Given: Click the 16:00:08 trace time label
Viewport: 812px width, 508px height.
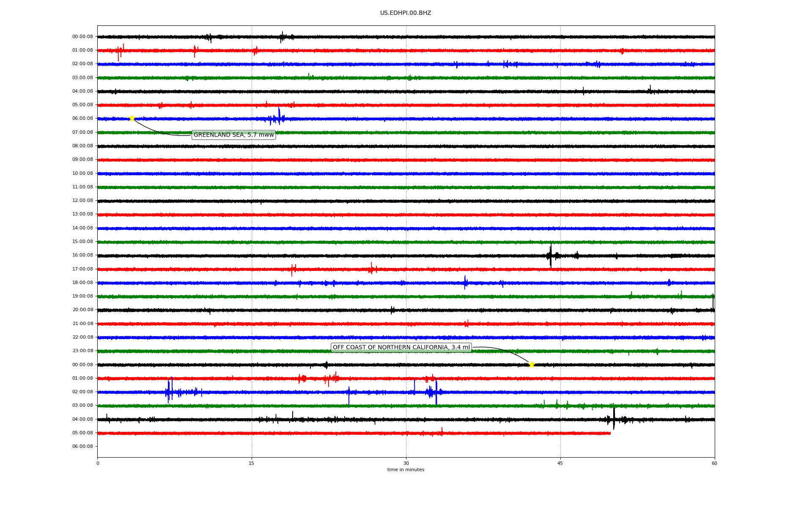Looking at the screenshot, I should click(82, 255).
